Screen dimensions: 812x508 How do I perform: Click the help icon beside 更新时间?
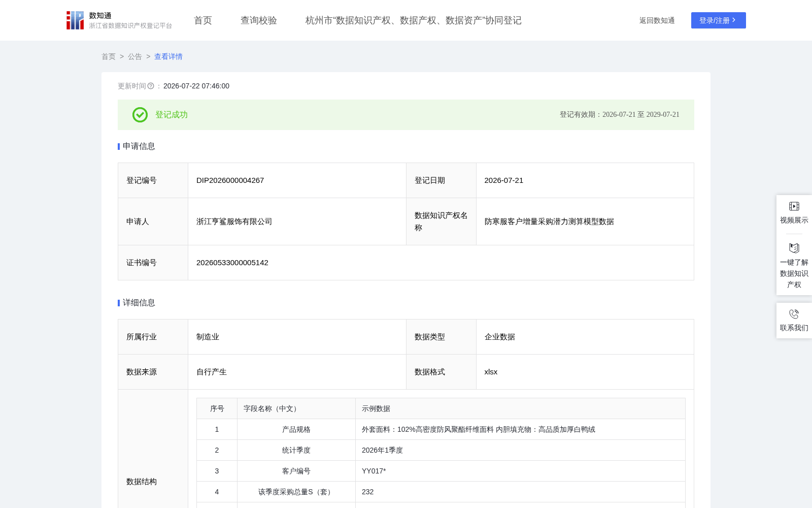[151, 86]
